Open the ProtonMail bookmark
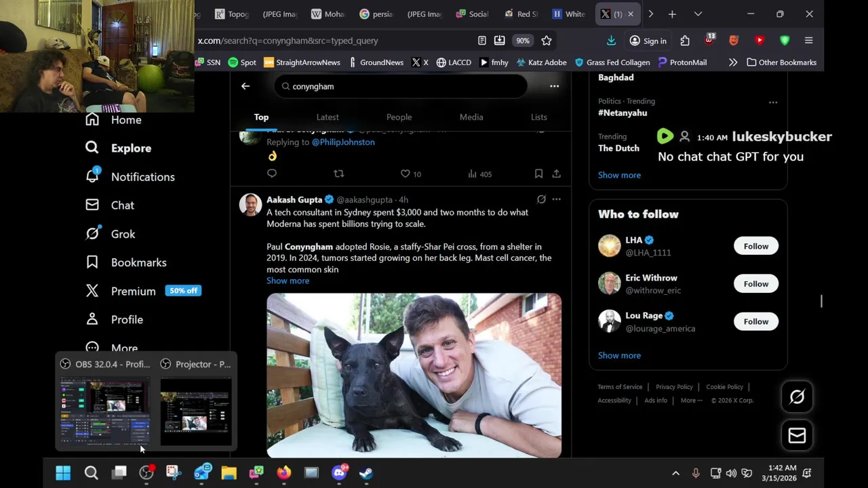 click(x=682, y=62)
